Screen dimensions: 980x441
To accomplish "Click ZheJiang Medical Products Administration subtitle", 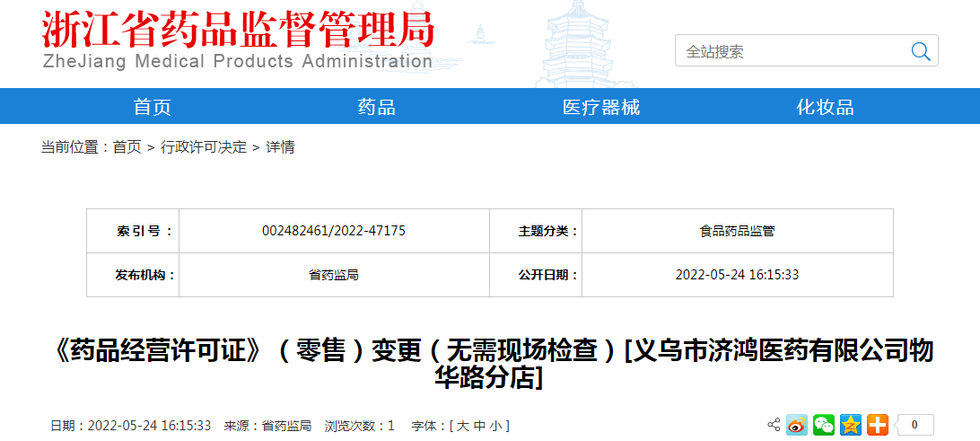I will coord(238,61).
